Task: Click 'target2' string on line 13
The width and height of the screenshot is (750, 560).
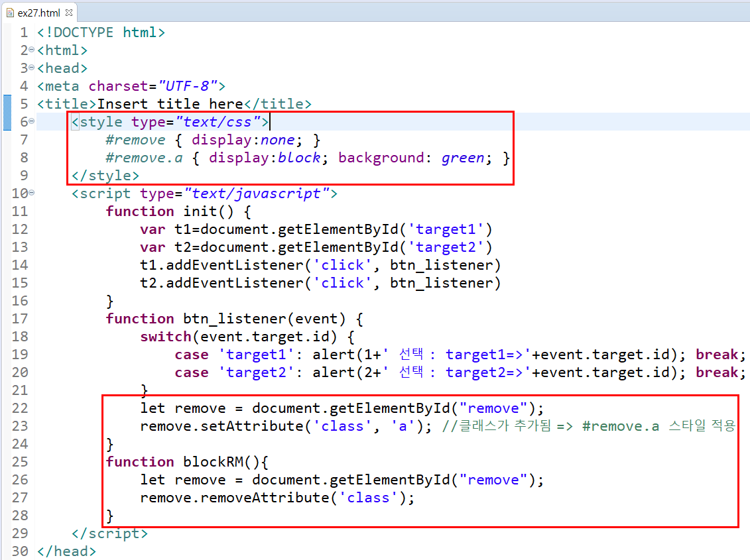Action: coord(446,247)
